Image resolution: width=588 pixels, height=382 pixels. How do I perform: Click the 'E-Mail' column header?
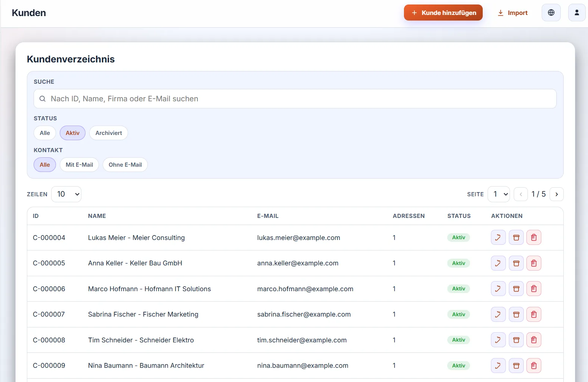(268, 216)
